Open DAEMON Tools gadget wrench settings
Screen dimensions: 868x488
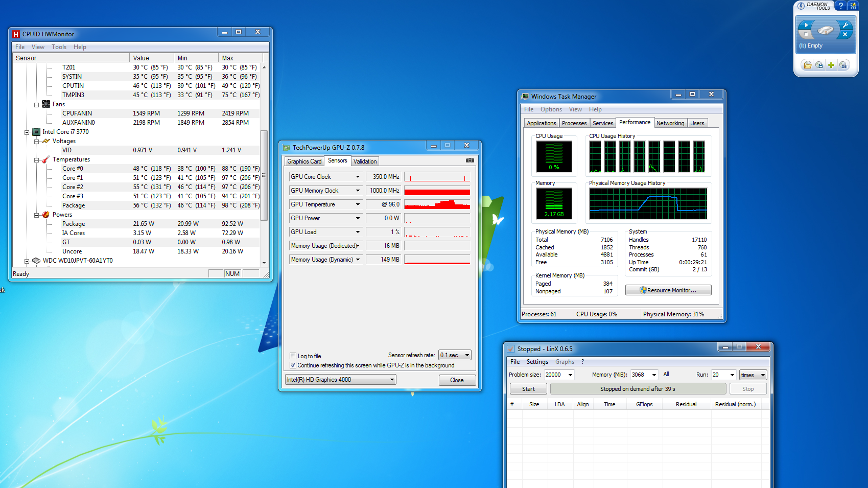point(845,25)
